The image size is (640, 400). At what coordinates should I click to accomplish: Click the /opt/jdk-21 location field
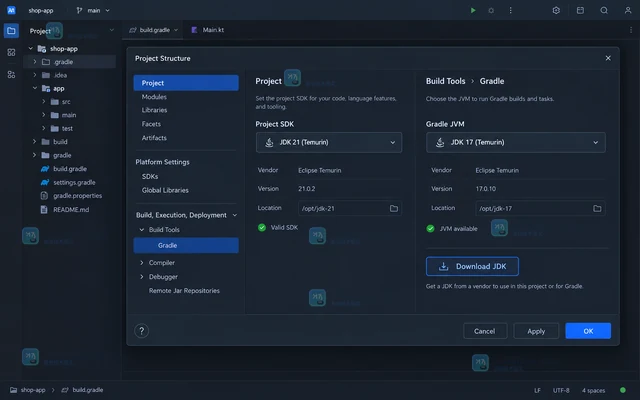(350, 209)
